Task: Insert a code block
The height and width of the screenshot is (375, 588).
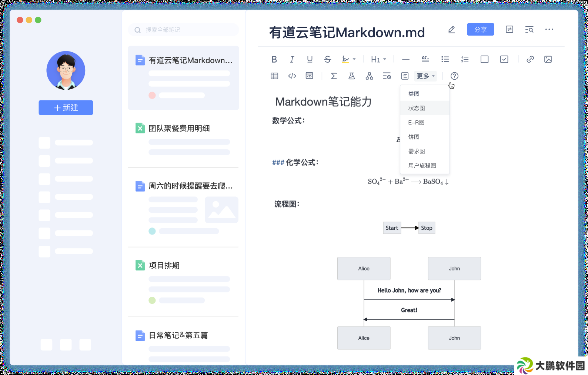Action: click(309, 76)
